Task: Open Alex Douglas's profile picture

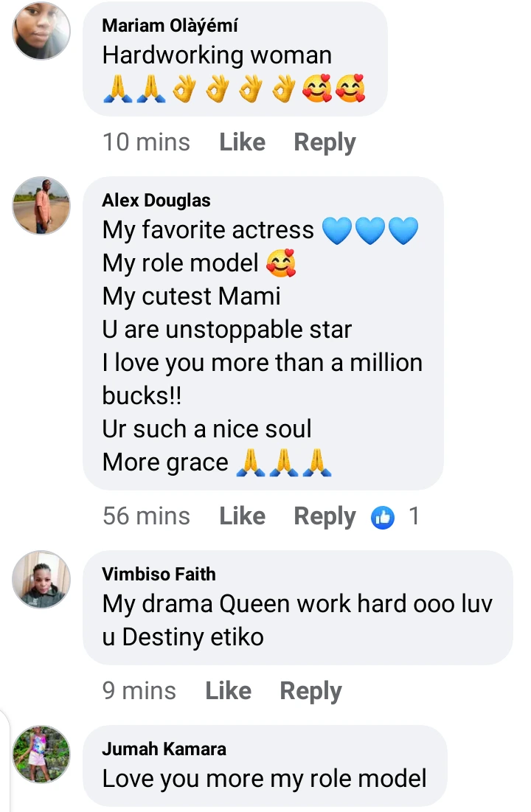Action: 41,206
